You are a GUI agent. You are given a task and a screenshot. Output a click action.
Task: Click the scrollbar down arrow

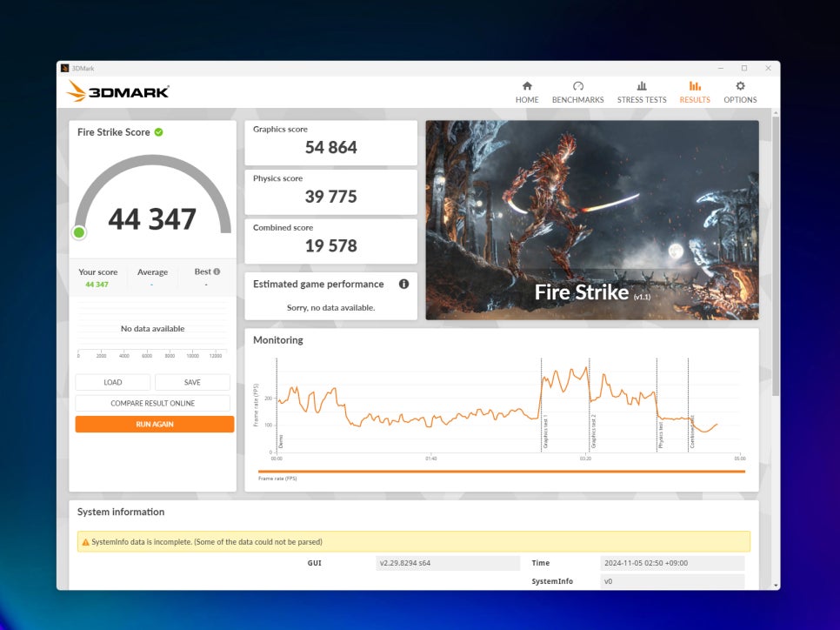776,586
